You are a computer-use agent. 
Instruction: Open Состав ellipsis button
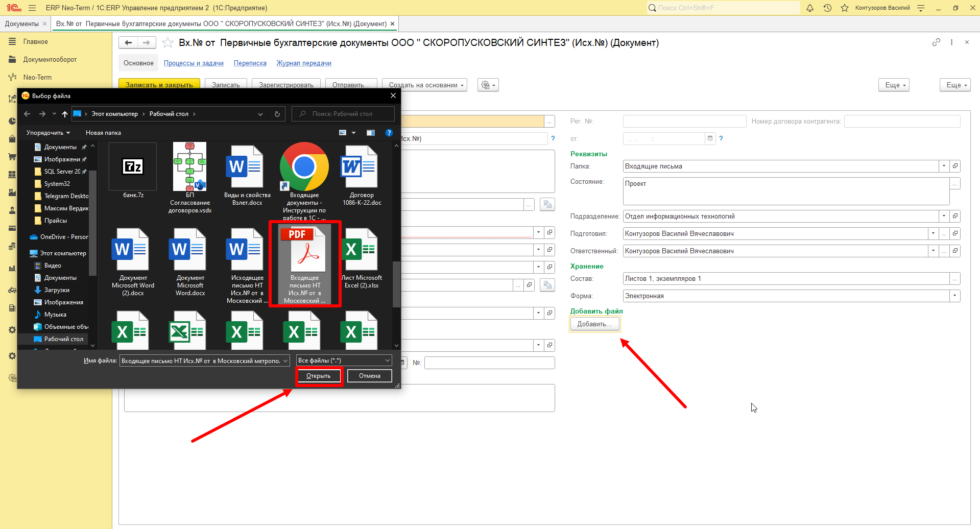(954, 278)
